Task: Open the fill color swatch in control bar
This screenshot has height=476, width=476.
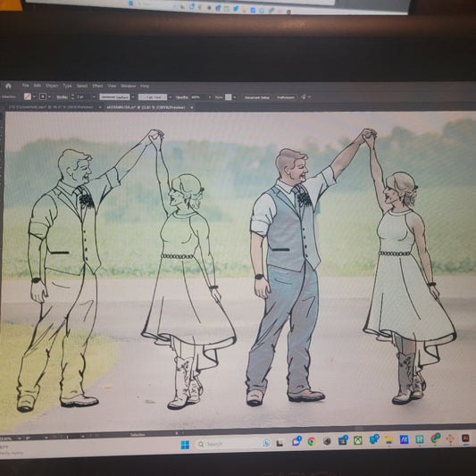Action: pyautogui.click(x=28, y=96)
